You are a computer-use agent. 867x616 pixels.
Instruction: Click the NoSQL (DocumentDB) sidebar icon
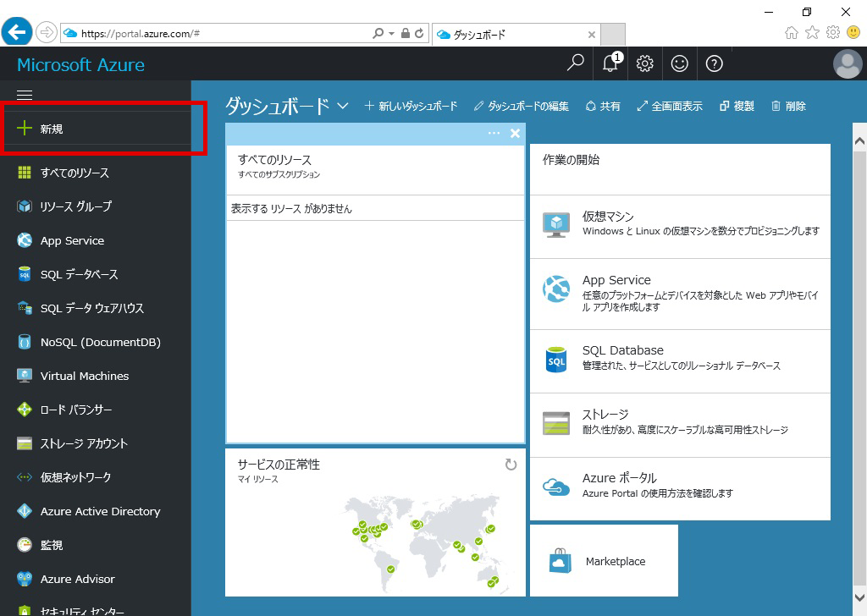coord(25,342)
